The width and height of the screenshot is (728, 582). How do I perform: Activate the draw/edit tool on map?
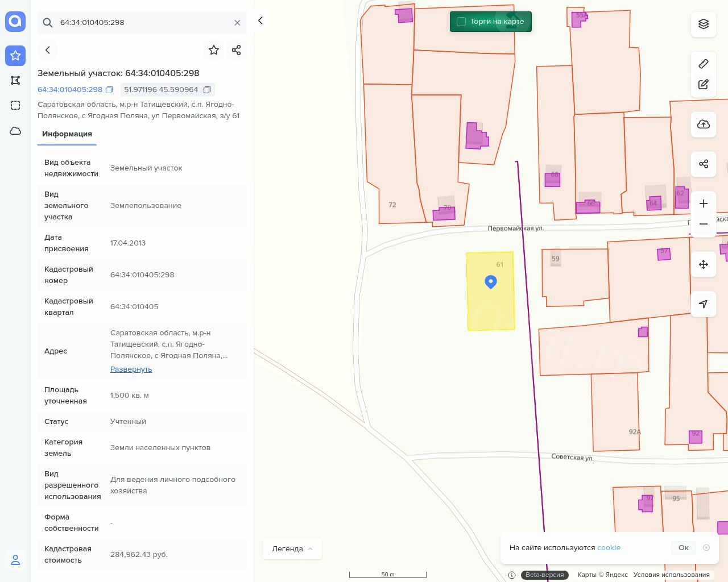coord(704,85)
